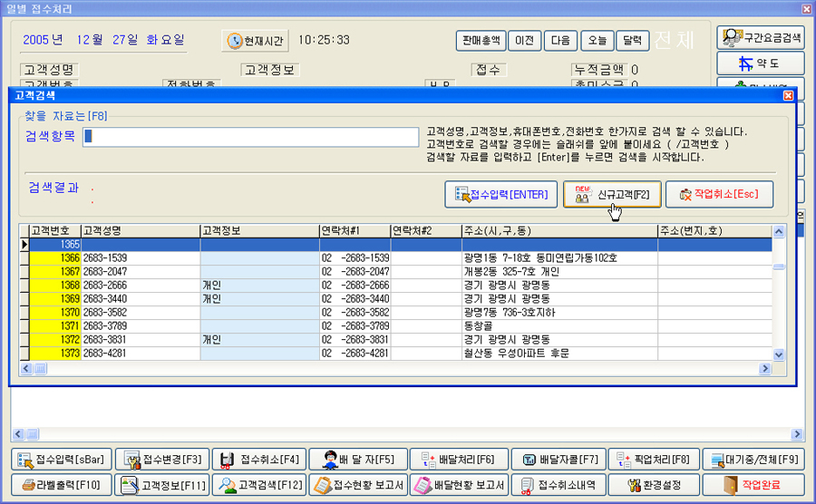Go to previous day with 이전 button
Viewport: 816px width, 504px height.
(x=524, y=41)
